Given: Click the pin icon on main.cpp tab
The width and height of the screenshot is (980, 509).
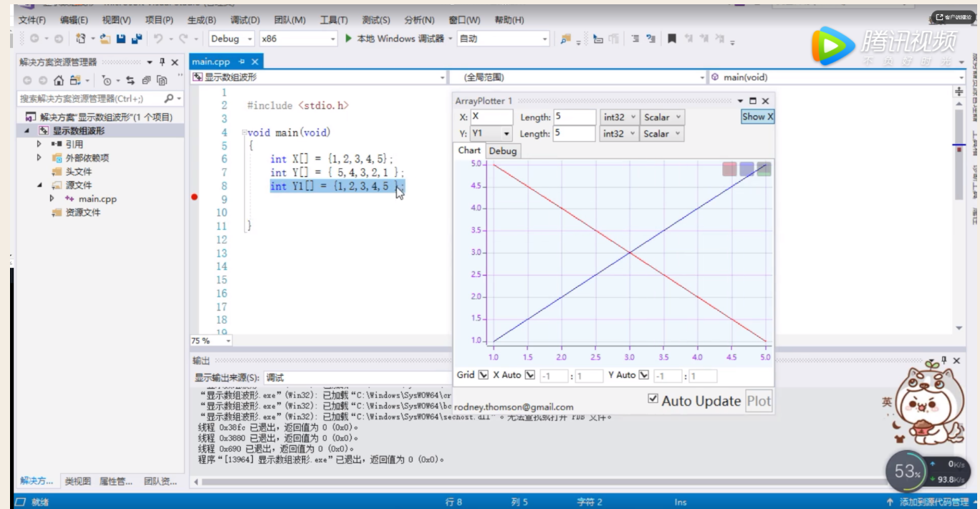Looking at the screenshot, I should click(x=241, y=62).
